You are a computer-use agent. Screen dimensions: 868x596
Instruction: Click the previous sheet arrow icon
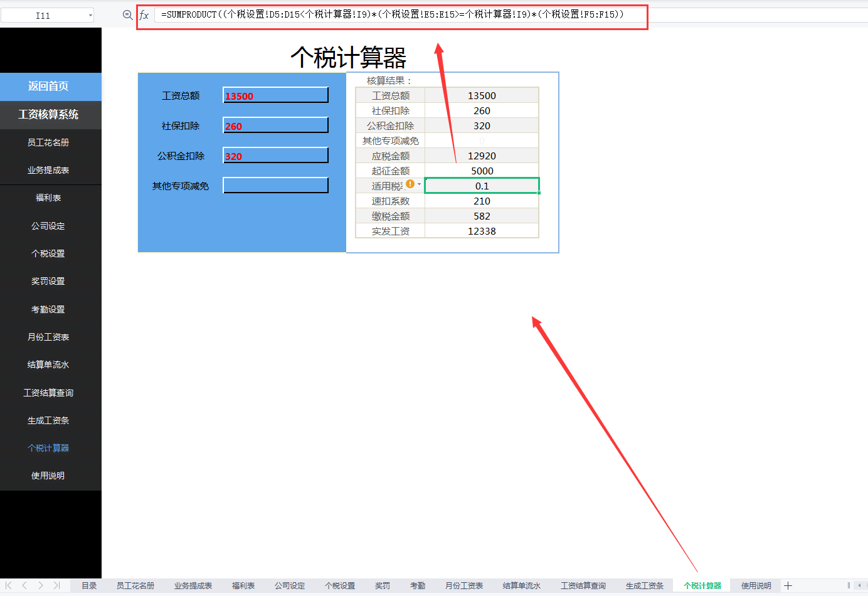point(23,585)
